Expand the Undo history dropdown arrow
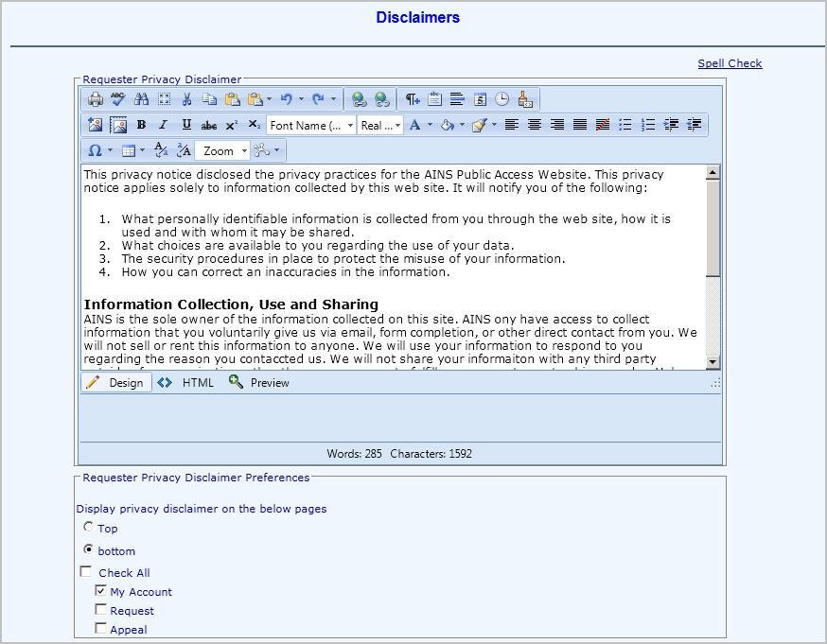 click(301, 99)
